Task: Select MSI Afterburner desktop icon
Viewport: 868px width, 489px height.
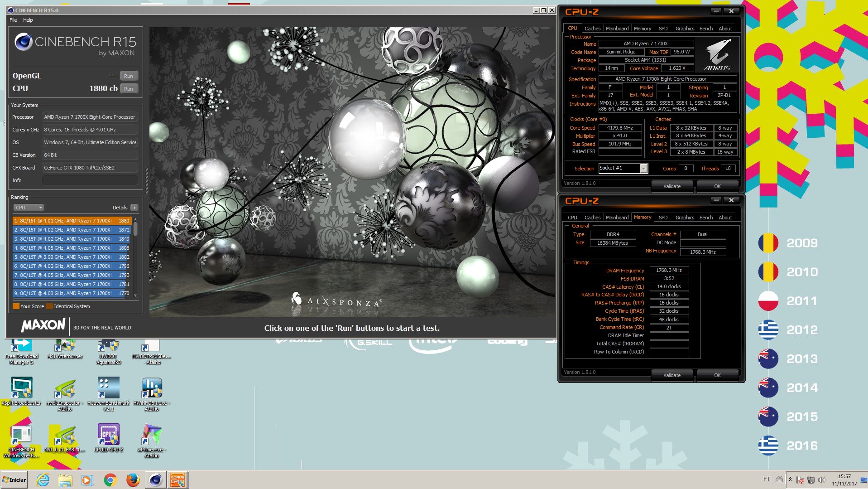Action: [65, 350]
